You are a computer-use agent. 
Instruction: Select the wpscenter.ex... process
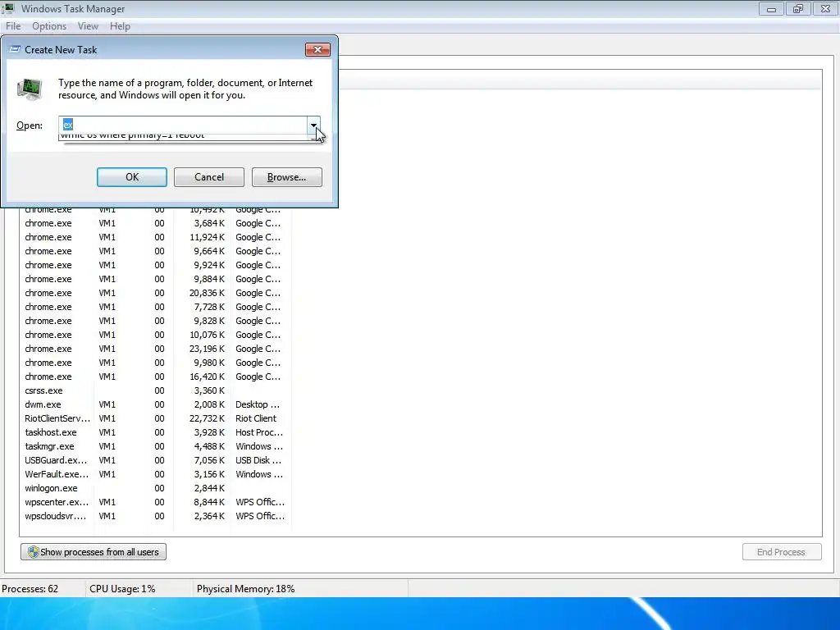point(155,502)
